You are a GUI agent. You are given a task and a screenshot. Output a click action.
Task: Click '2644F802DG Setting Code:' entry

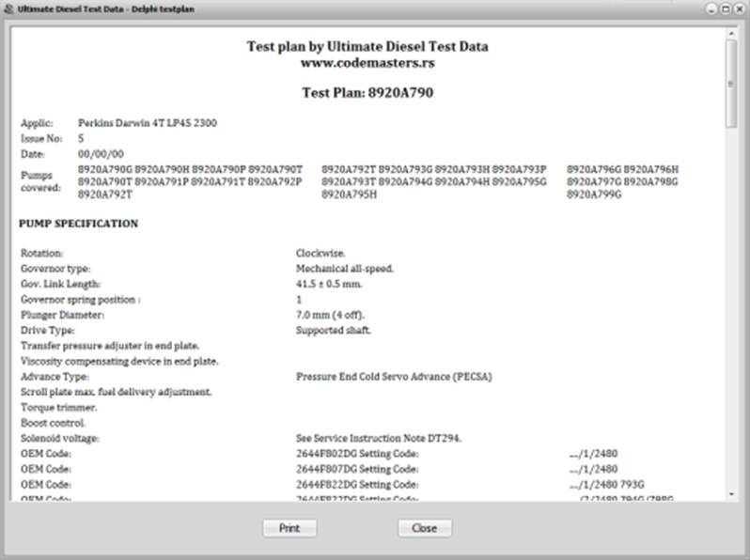point(357,454)
